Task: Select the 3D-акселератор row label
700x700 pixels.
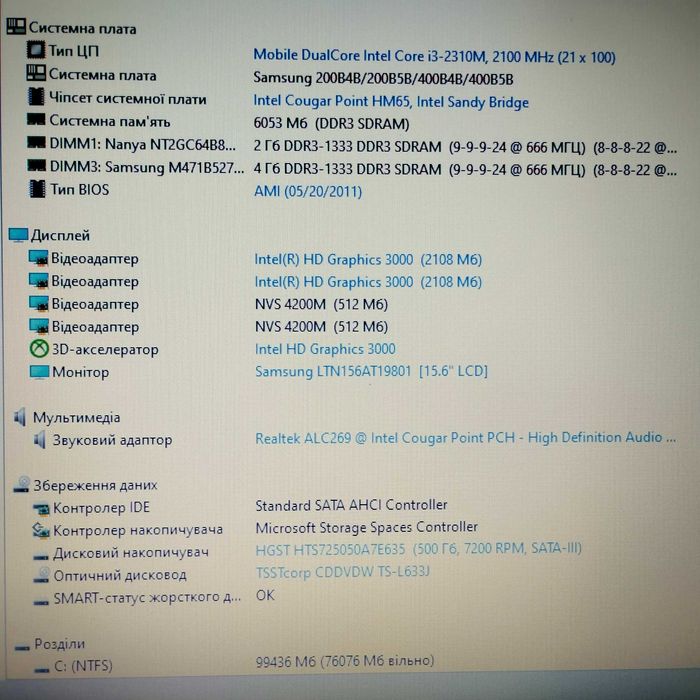Action: click(x=105, y=349)
